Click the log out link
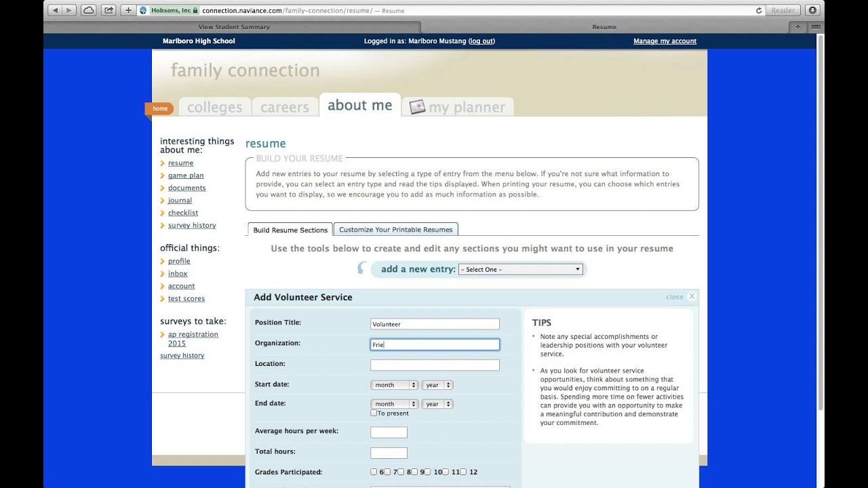The width and height of the screenshot is (868, 488). (x=481, y=41)
